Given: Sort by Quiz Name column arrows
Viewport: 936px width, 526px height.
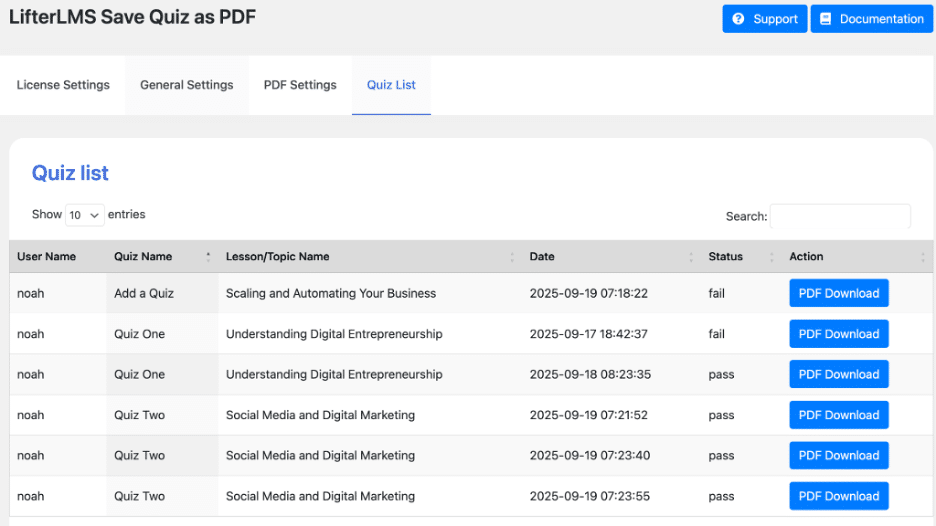Looking at the screenshot, I should (208, 257).
